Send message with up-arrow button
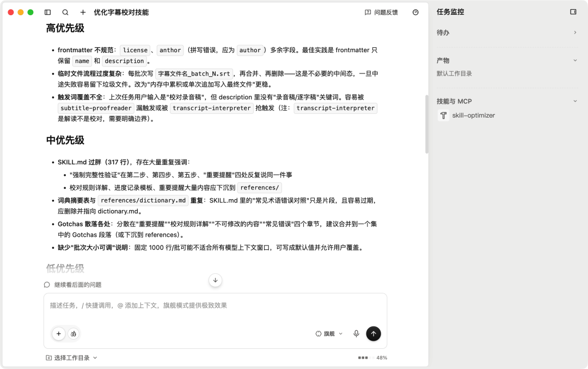Screen dimensions: 588x369 tap(373, 334)
